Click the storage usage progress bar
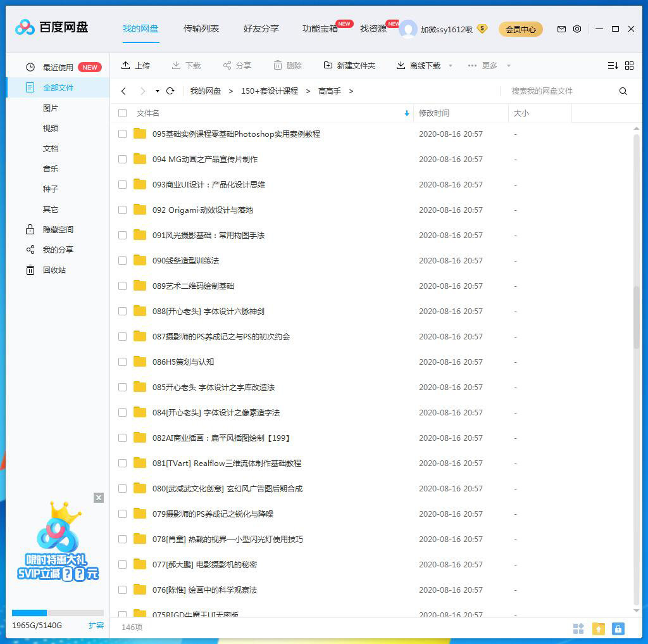The width and height of the screenshot is (648, 644). tap(58, 613)
